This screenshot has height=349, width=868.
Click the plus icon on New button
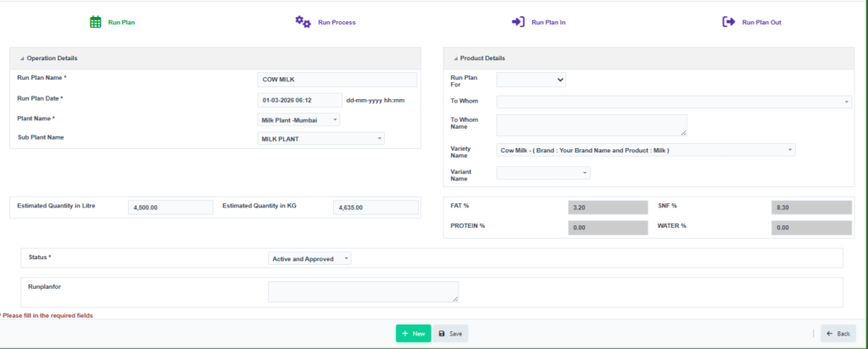click(405, 334)
